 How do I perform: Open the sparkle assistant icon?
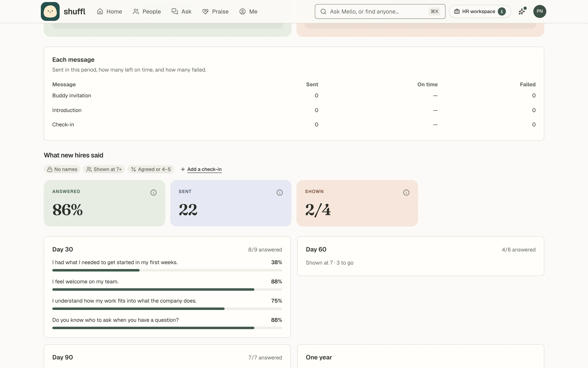522,11
